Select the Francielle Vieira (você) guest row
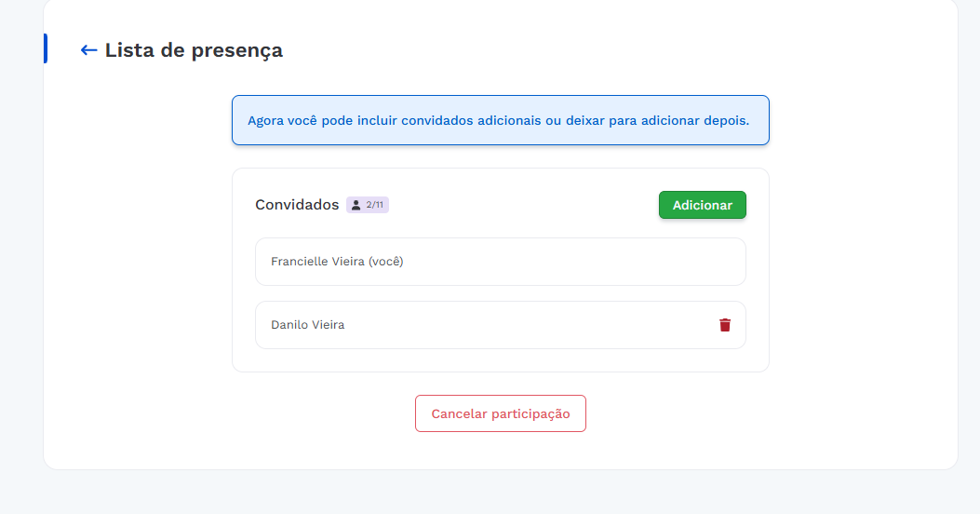This screenshot has height=514, width=980. pyautogui.click(x=500, y=262)
